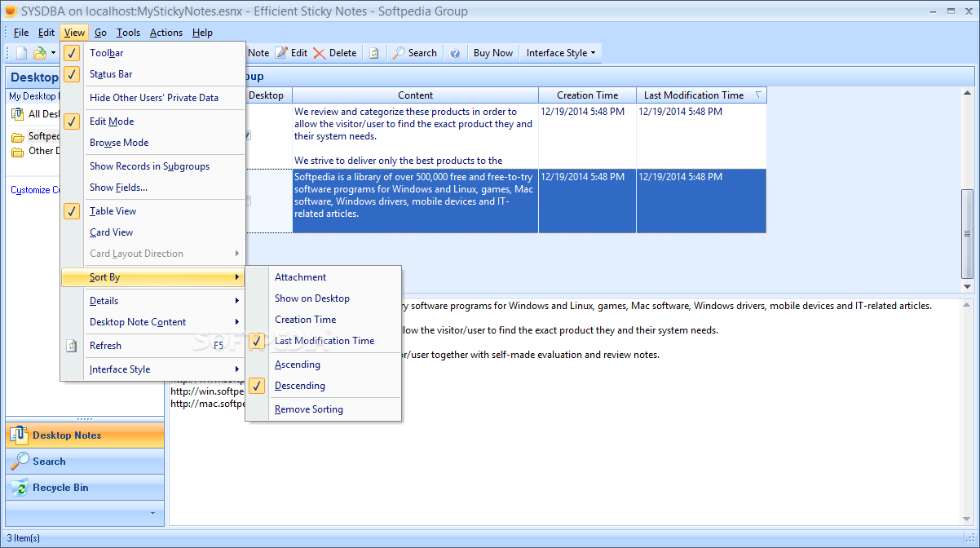This screenshot has width=980, height=548.
Task: Open Show Fields... dialog
Action: [x=152, y=188]
